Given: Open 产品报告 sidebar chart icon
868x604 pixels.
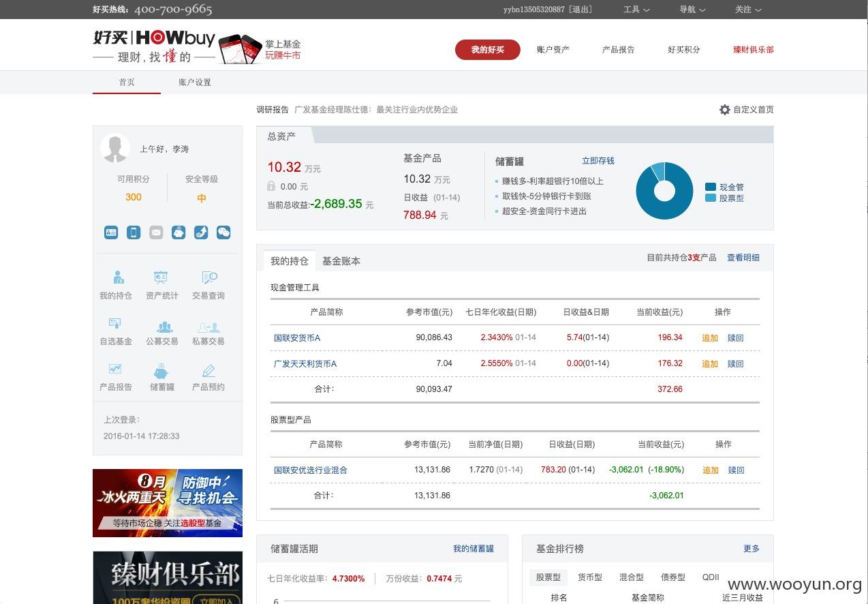Looking at the screenshot, I should tap(115, 369).
